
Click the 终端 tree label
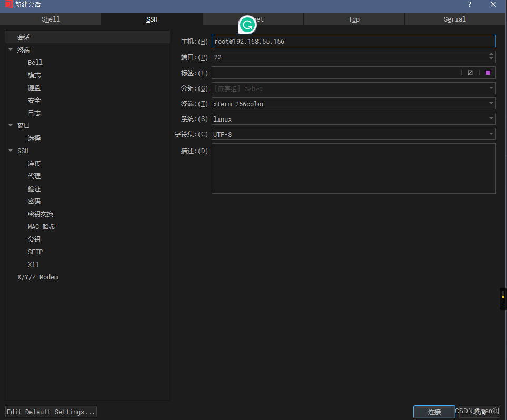[24, 49]
